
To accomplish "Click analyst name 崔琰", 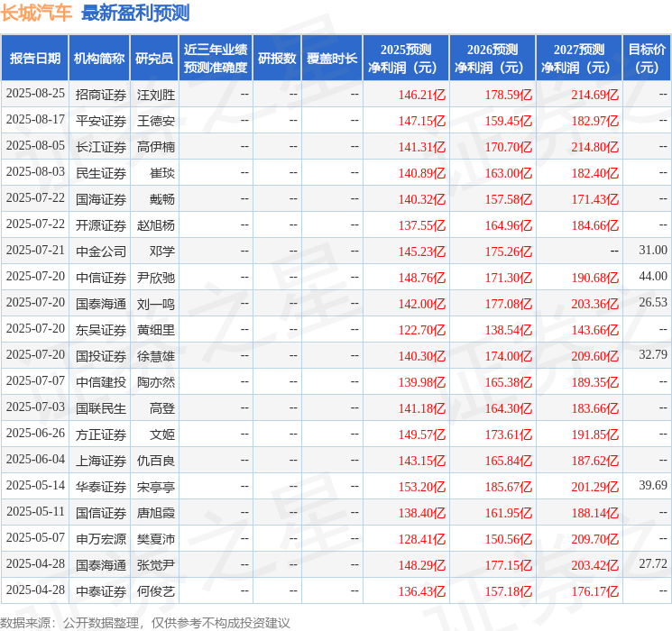I will (x=162, y=173).
